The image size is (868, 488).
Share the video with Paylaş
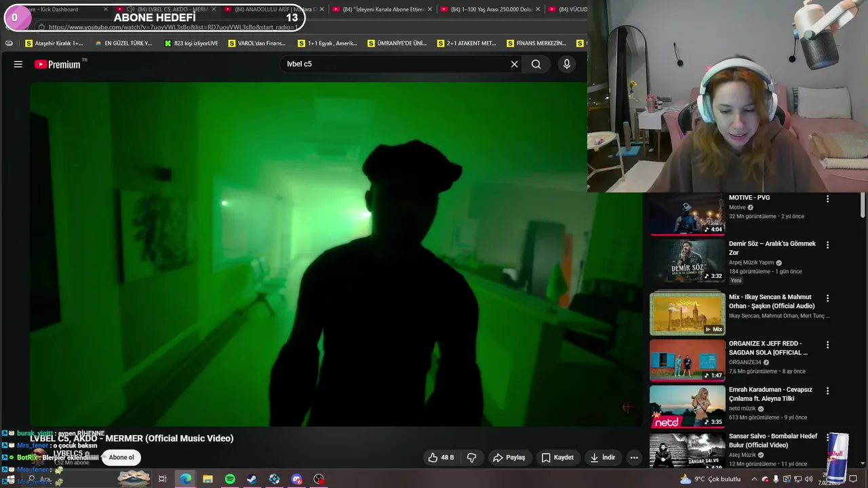point(509,457)
